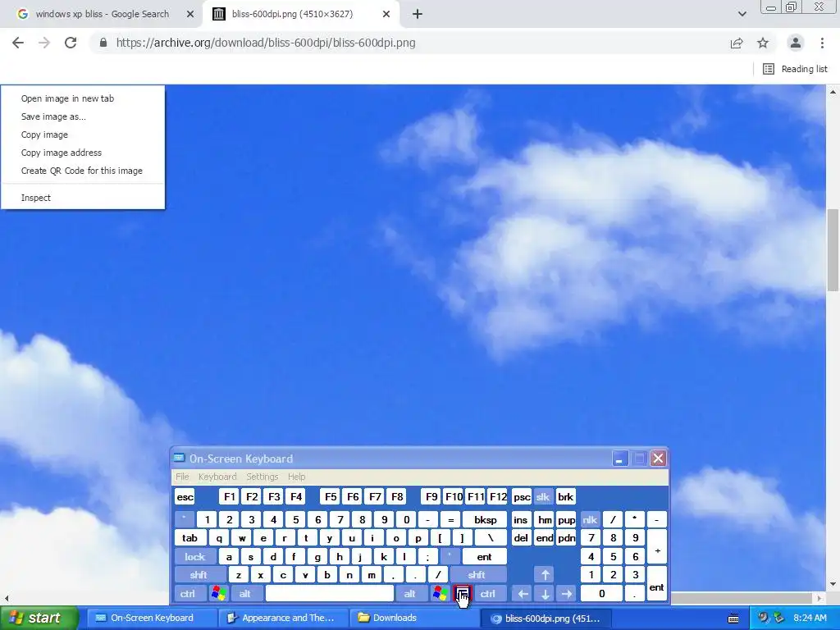Open the Reading list panel

(795, 69)
